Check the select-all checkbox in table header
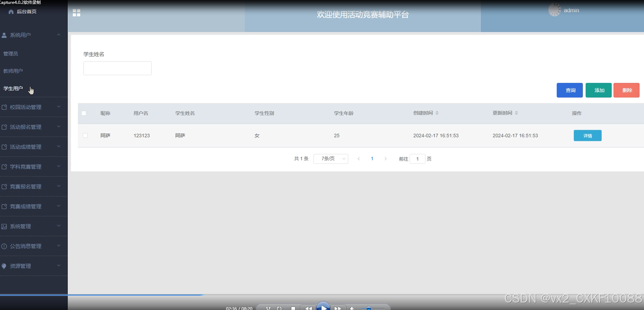Screen dimensions: 644x310 [84, 113]
